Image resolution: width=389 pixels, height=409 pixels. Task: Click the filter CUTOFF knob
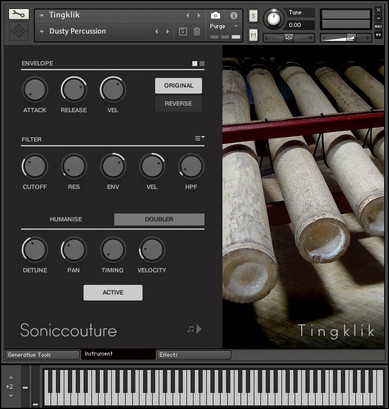click(35, 166)
